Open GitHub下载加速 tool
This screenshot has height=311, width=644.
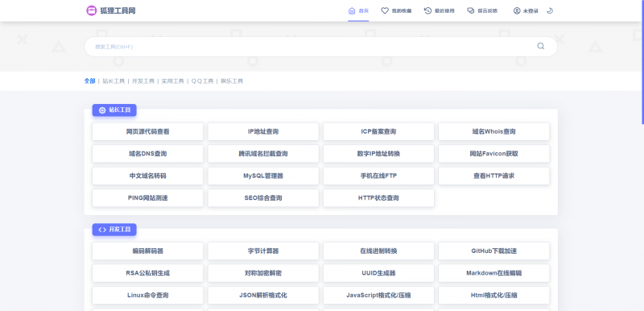(493, 251)
